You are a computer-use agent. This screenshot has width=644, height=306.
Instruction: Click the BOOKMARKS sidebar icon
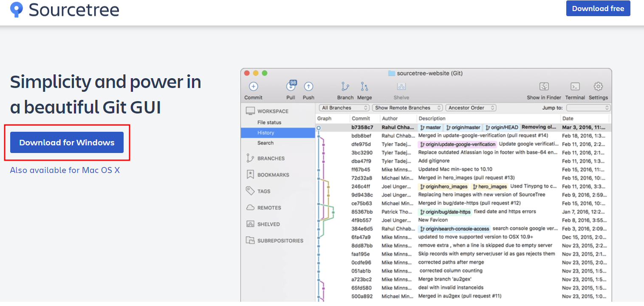(x=250, y=175)
